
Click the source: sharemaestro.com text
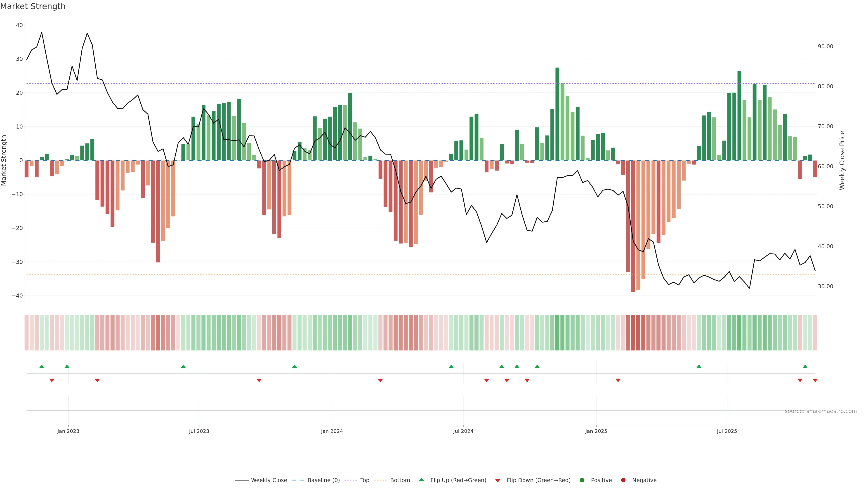[x=821, y=411]
